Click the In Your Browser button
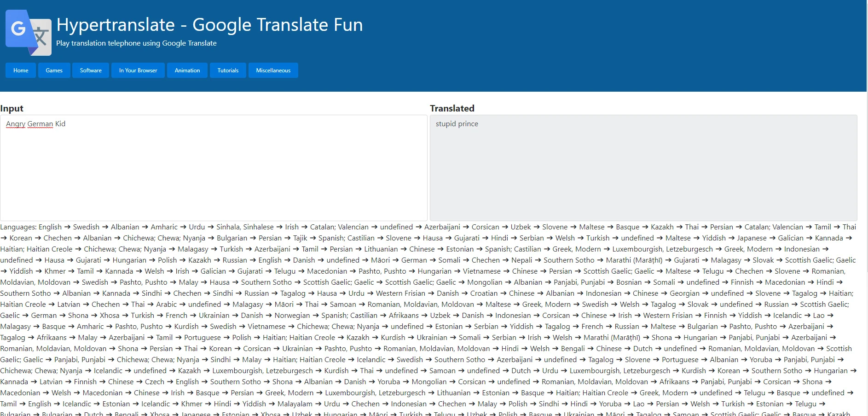The width and height of the screenshot is (868, 416). click(x=138, y=70)
